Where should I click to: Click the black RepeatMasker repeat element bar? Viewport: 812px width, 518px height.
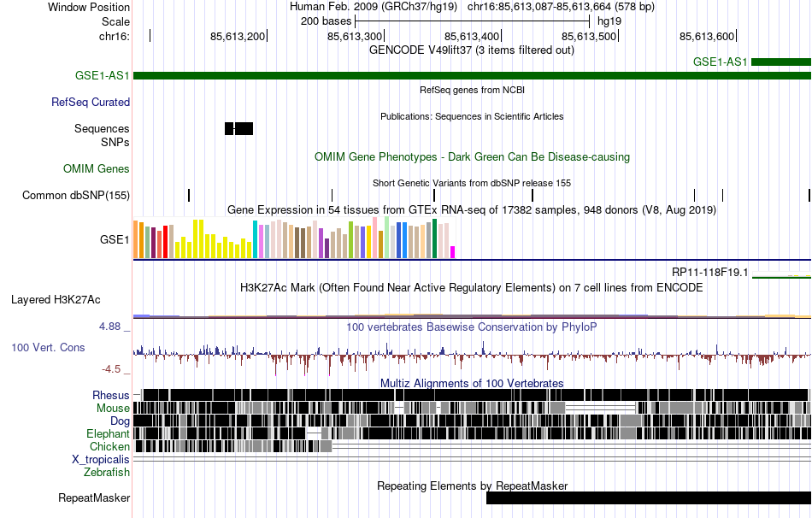click(x=649, y=497)
